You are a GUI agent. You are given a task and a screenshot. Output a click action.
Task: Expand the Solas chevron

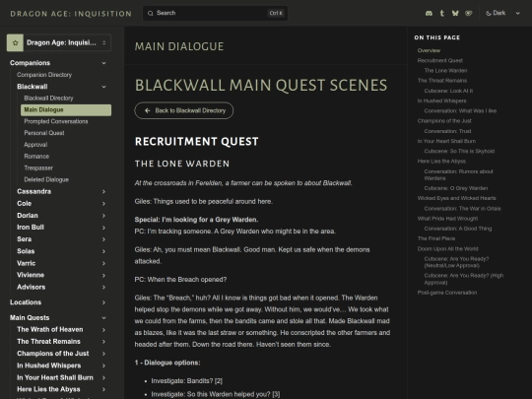[103, 251]
